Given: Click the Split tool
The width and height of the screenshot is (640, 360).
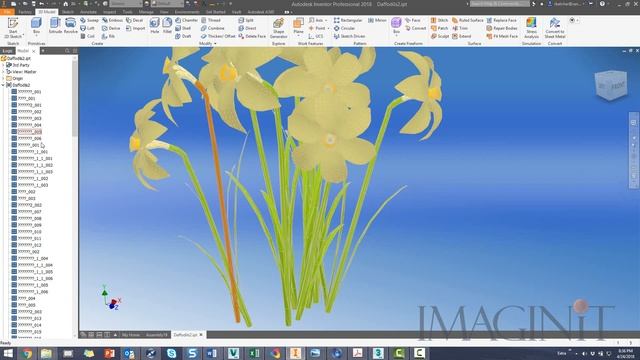Looking at the screenshot, I should [x=246, y=20].
